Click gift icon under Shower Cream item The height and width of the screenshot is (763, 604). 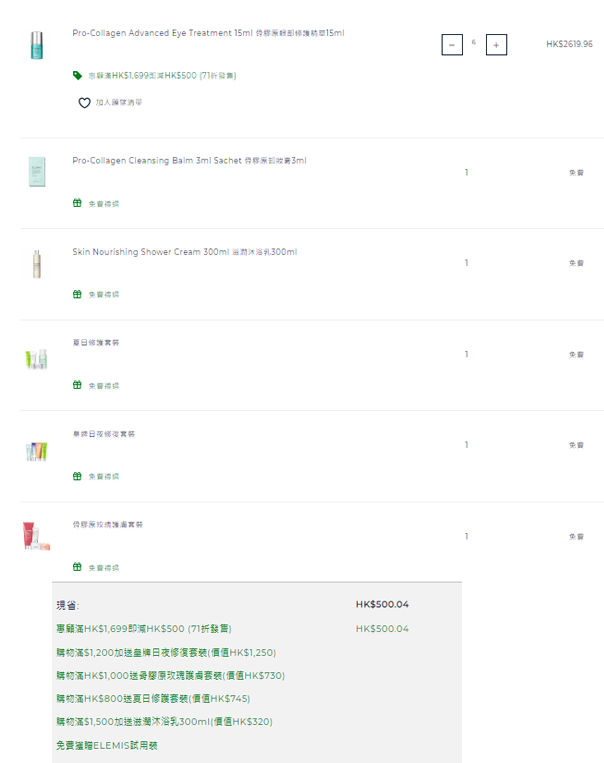(77, 294)
